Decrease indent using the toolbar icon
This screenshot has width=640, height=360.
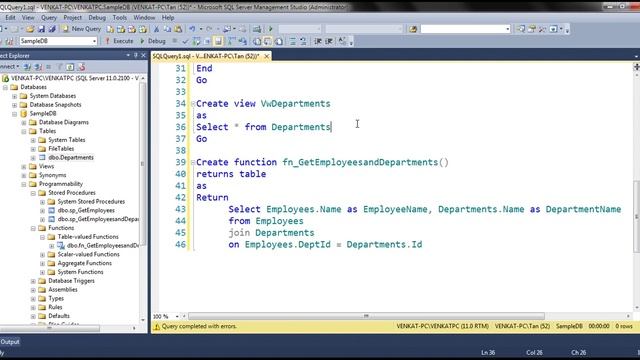318,41
